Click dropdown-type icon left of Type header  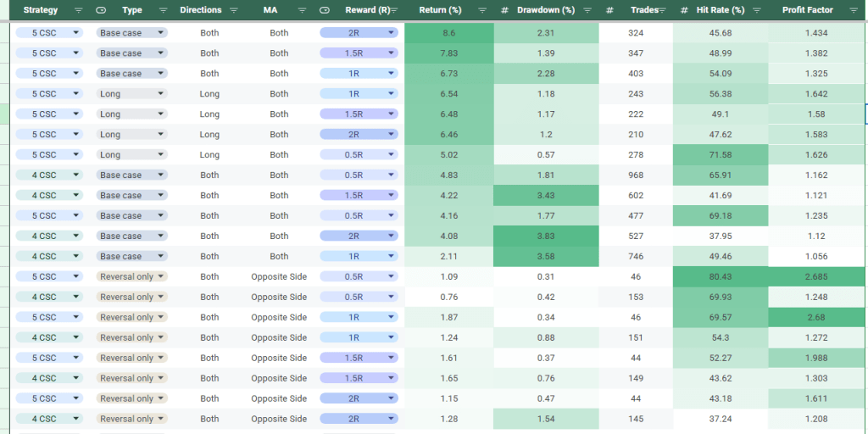pyautogui.click(x=102, y=10)
